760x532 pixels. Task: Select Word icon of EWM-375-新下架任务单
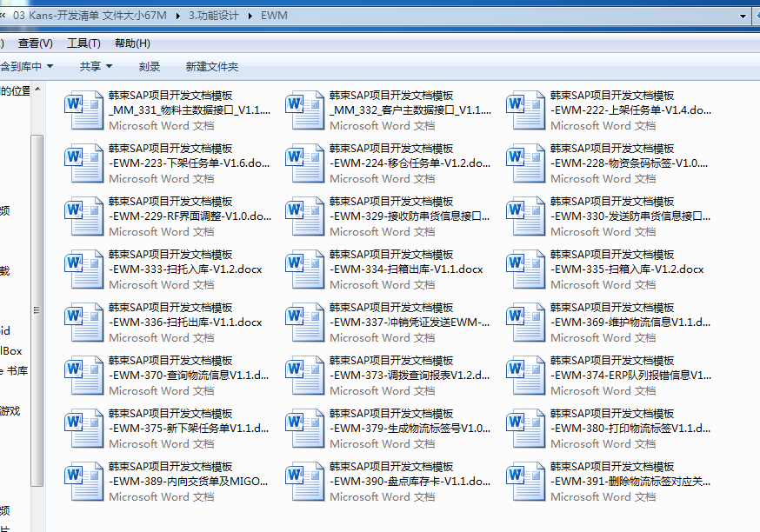coord(83,429)
